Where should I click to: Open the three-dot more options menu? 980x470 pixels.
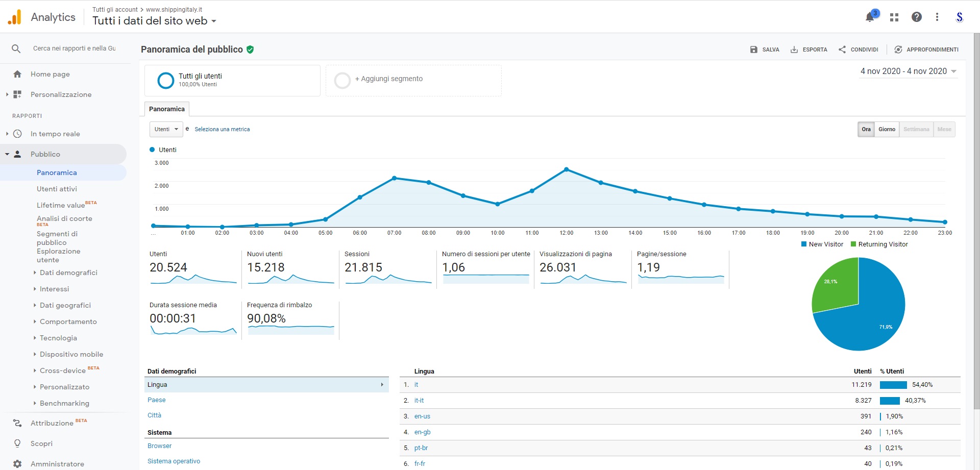coord(937,17)
